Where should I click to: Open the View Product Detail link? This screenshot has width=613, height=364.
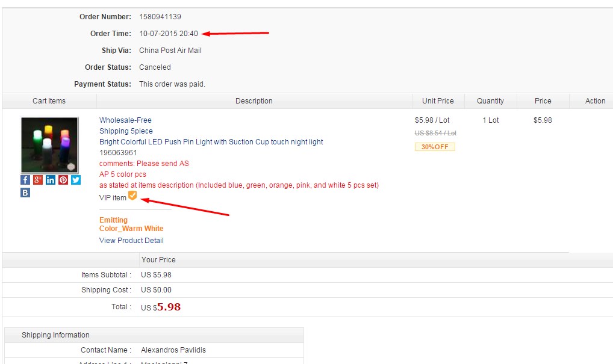131,240
